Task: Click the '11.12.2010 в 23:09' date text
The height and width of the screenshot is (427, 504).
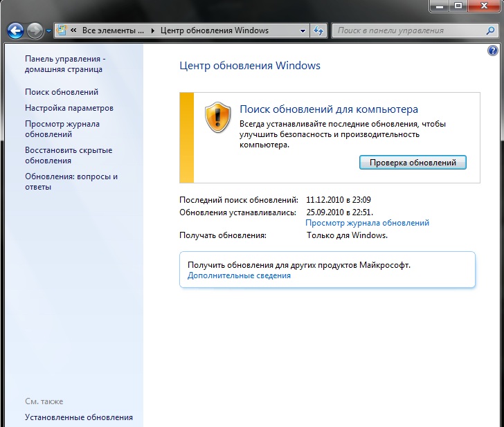Action: coord(339,200)
